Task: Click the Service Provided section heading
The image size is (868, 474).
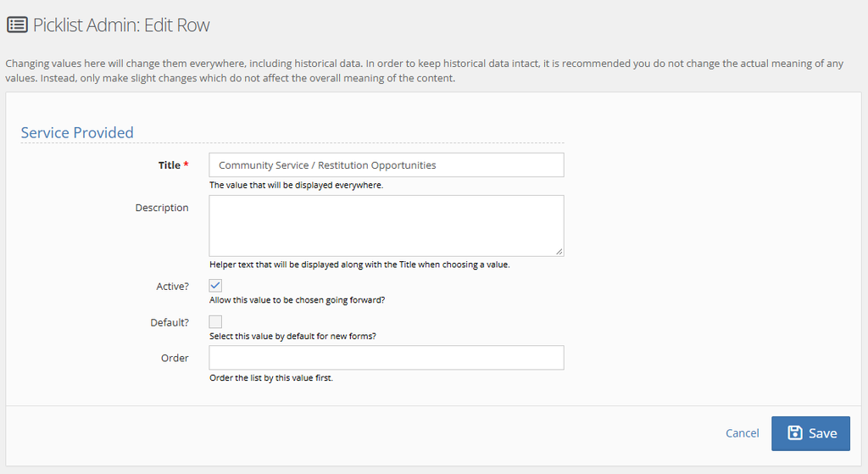Action: pos(77,133)
